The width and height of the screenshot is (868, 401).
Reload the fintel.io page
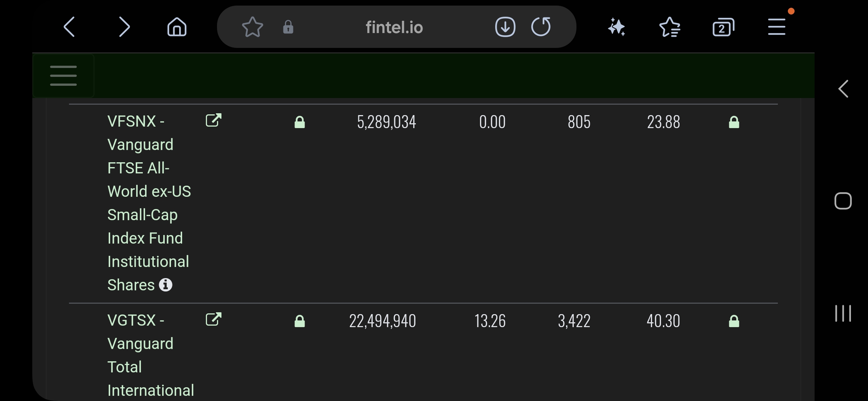click(x=541, y=27)
